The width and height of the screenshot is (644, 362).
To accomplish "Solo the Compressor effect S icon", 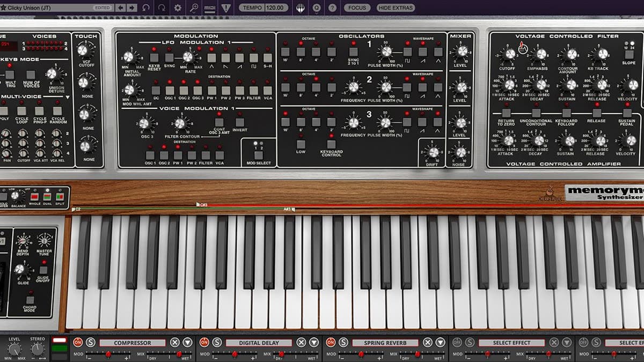I will (x=90, y=342).
